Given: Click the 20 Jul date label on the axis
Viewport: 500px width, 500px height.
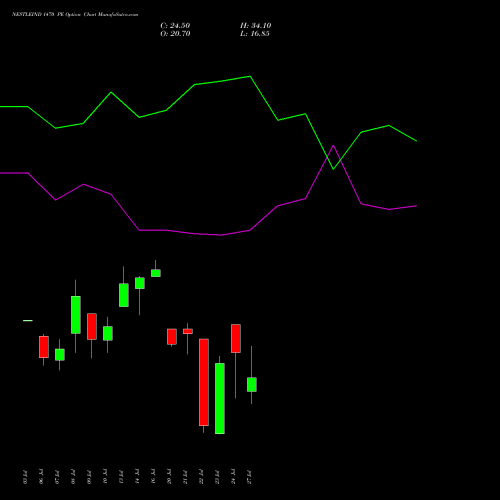Looking at the screenshot, I should 169,477.
